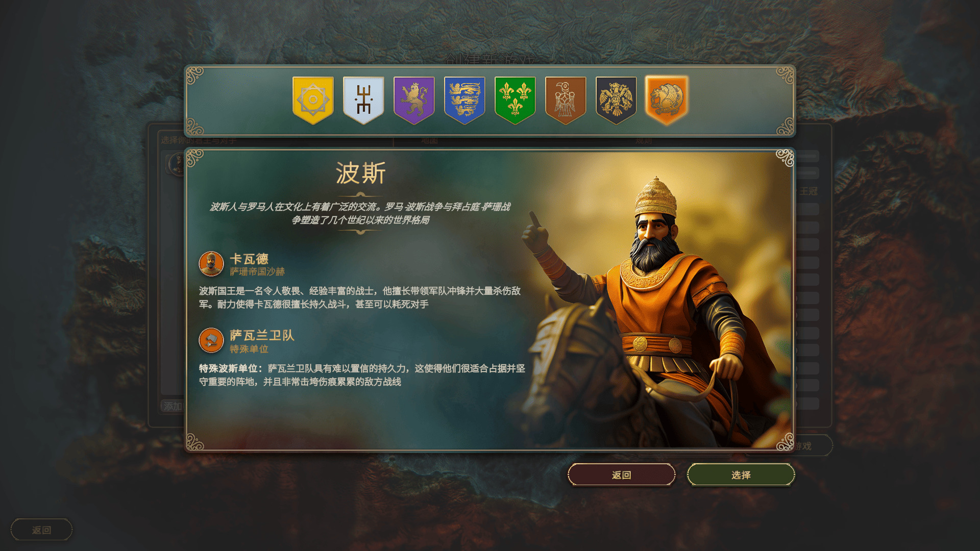Select the blue three-lions shield
The width and height of the screenshot is (980, 551).
pyautogui.click(x=464, y=101)
